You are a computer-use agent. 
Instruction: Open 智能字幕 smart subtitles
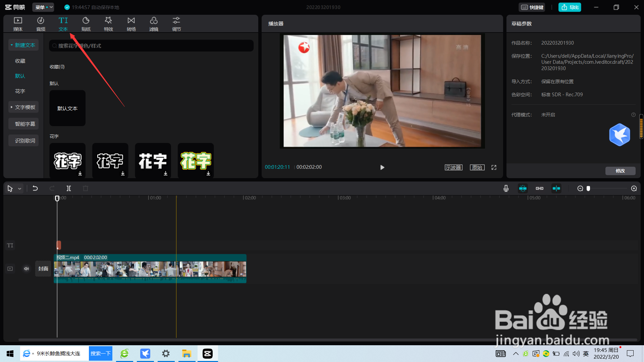click(23, 124)
